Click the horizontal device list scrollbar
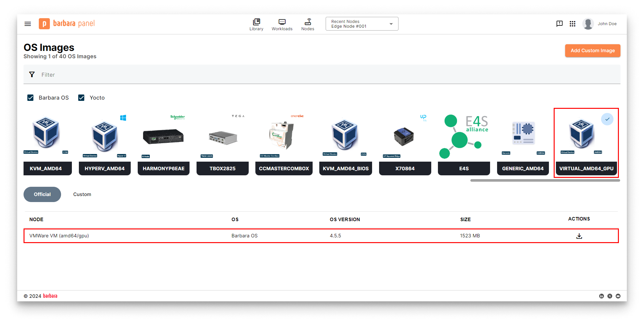Screen dimensions: 644x322 pos(545,180)
